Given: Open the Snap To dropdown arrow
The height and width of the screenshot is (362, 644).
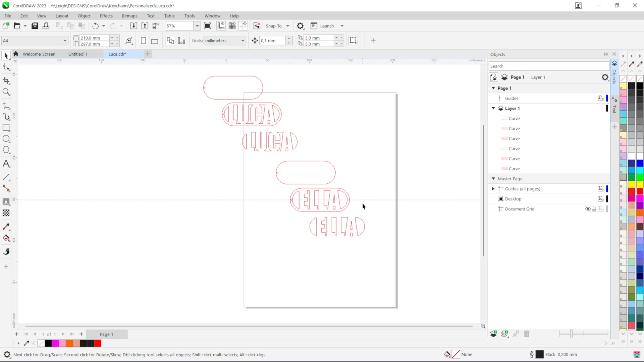Looking at the screenshot, I should pyautogui.click(x=288, y=26).
